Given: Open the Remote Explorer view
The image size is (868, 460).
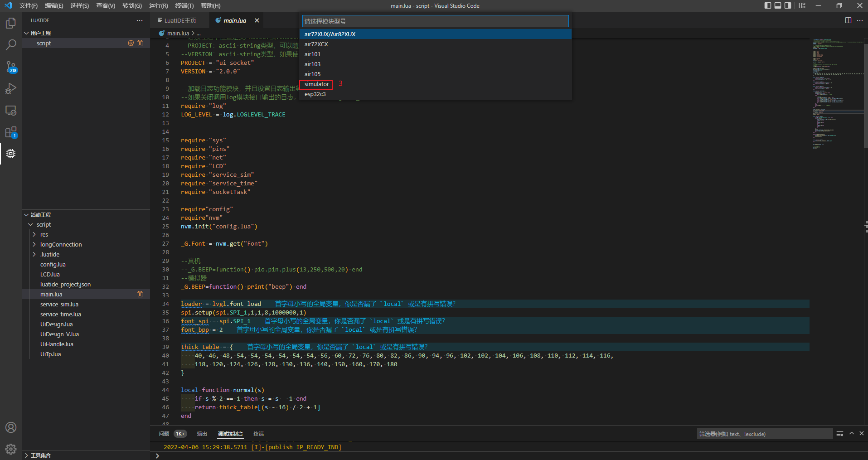Looking at the screenshot, I should click(x=11, y=111).
